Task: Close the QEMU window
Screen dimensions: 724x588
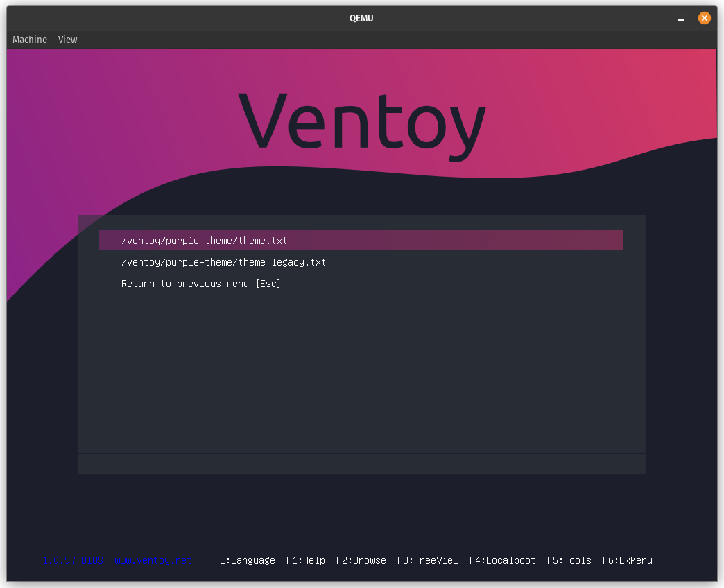Action: (704, 18)
